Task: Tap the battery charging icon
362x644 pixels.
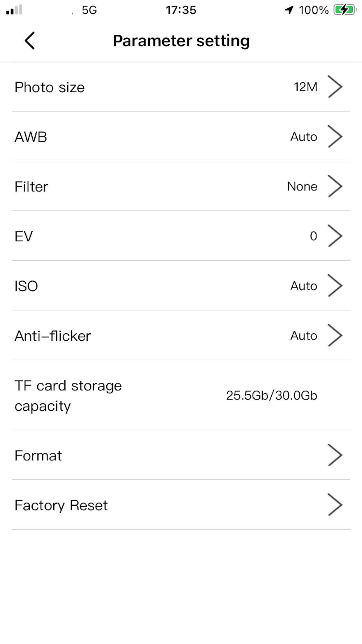Action: [x=345, y=10]
